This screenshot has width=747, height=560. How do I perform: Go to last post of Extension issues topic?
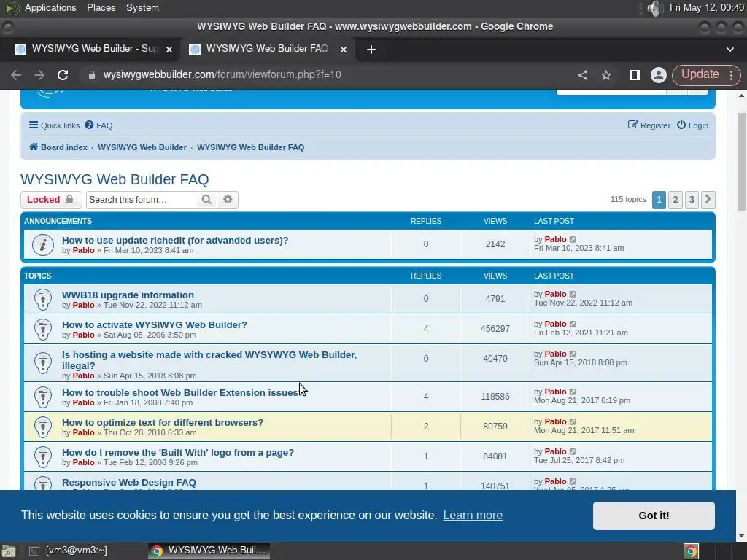[573, 392]
